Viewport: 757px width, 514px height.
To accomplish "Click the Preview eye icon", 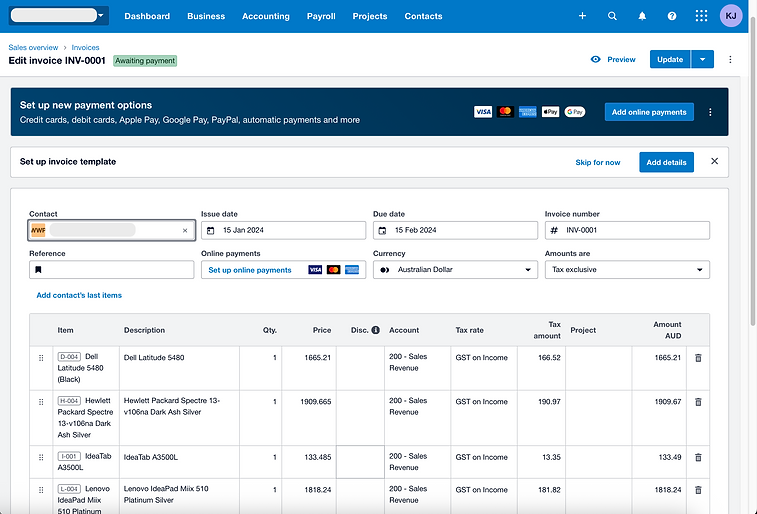I will (x=596, y=59).
